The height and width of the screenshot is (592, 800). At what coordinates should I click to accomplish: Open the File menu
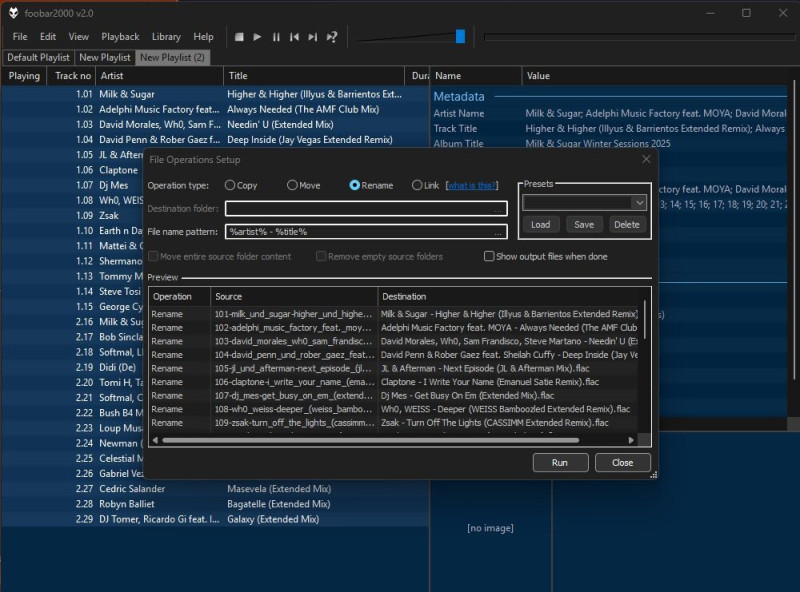click(20, 37)
